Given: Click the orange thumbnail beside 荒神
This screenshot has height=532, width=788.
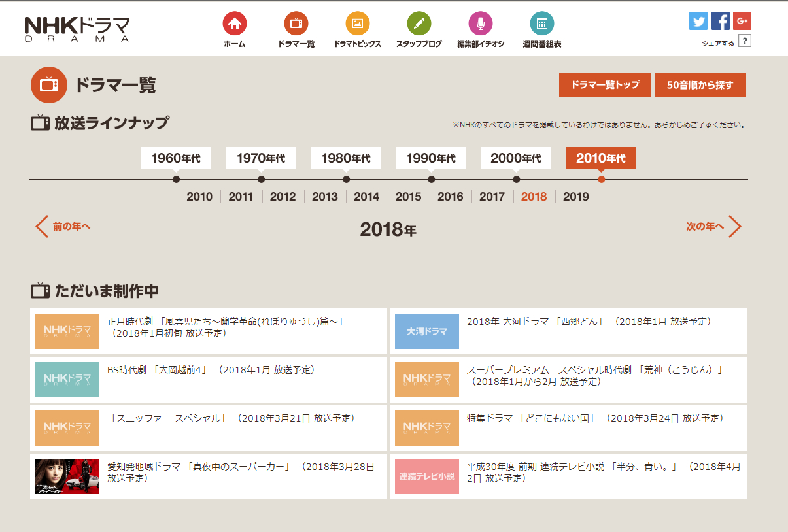Looking at the screenshot, I should (427, 380).
